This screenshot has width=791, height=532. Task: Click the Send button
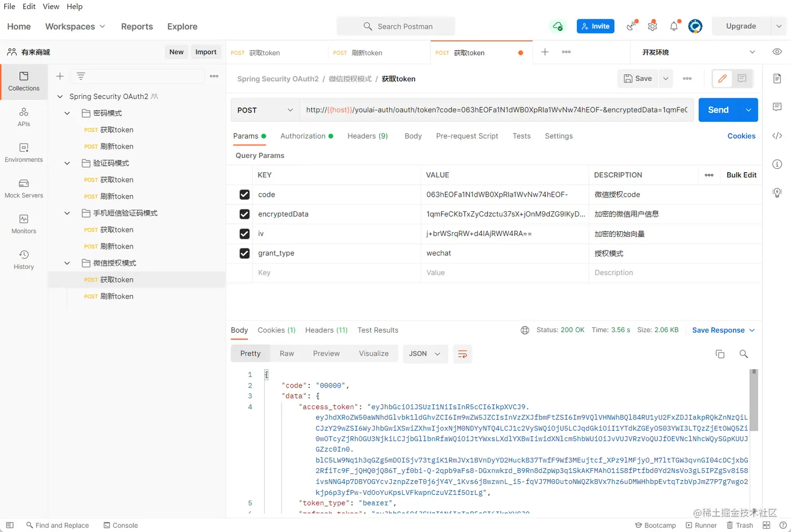[x=718, y=110]
